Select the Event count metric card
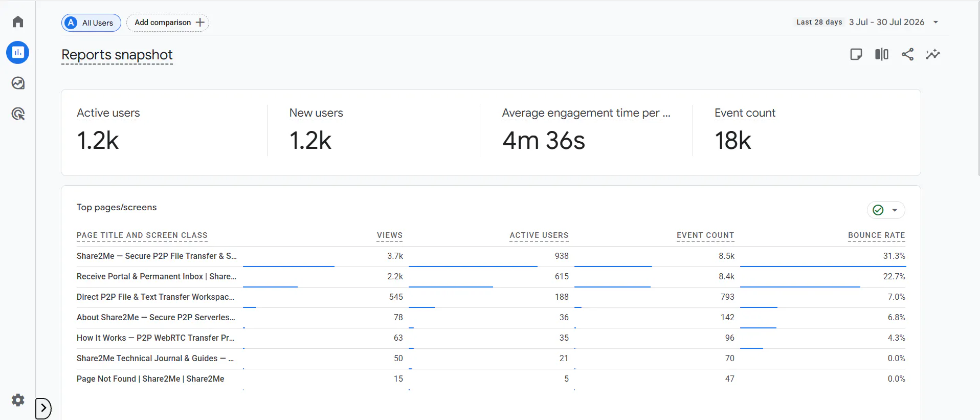This screenshot has height=420, width=980. [x=807, y=132]
